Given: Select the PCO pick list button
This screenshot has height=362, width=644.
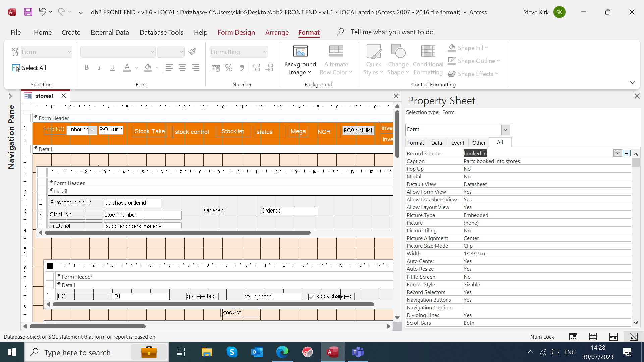Looking at the screenshot, I should pos(358,130).
